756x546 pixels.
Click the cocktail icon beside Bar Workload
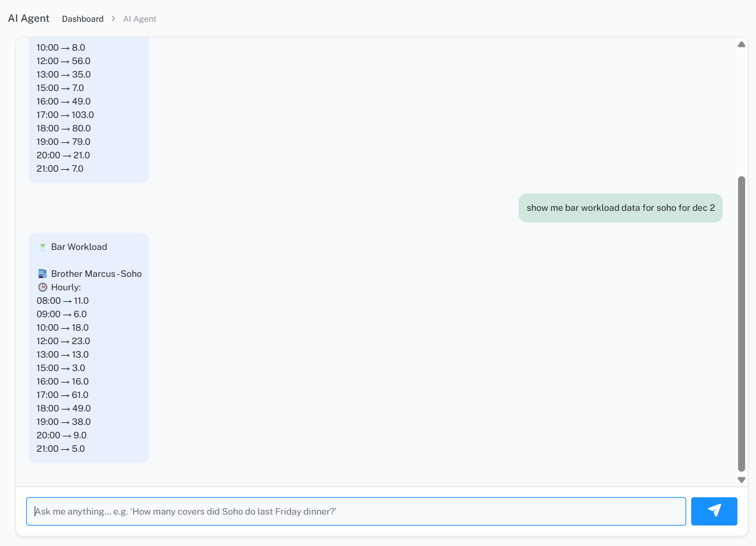(x=42, y=247)
